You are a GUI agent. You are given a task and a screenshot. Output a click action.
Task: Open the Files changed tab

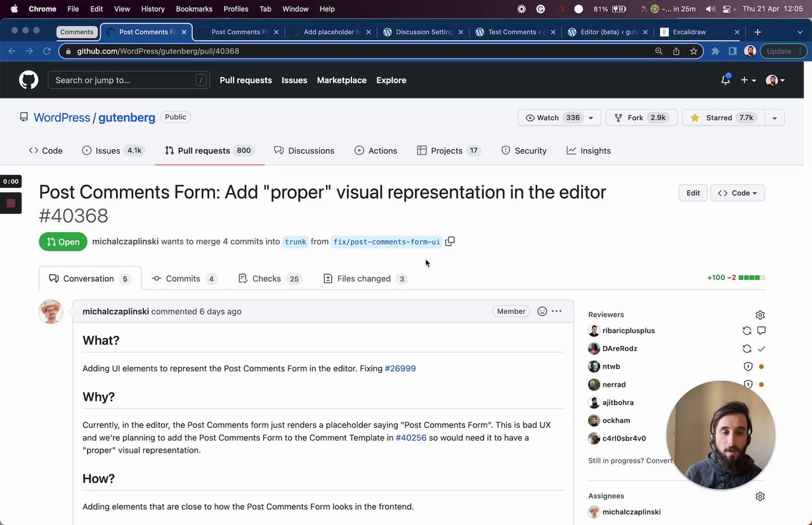click(x=365, y=279)
